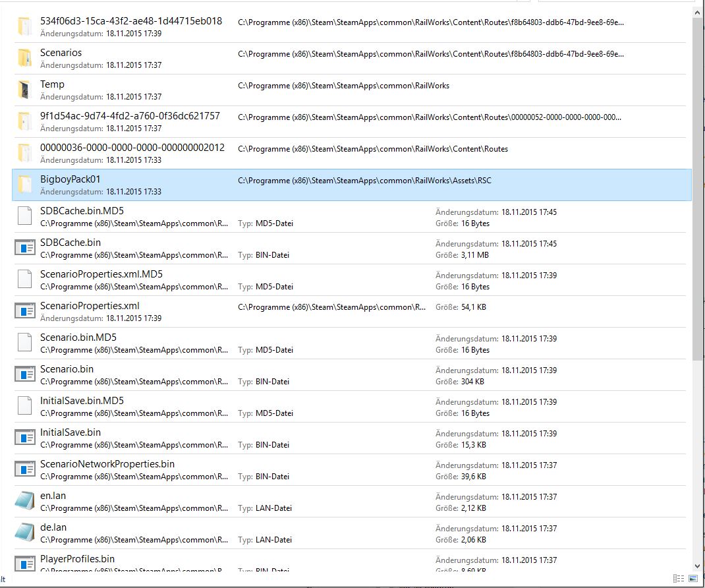Select file name SDBCache.bin.MD5
Screen dimensions: 705x588
pos(82,210)
